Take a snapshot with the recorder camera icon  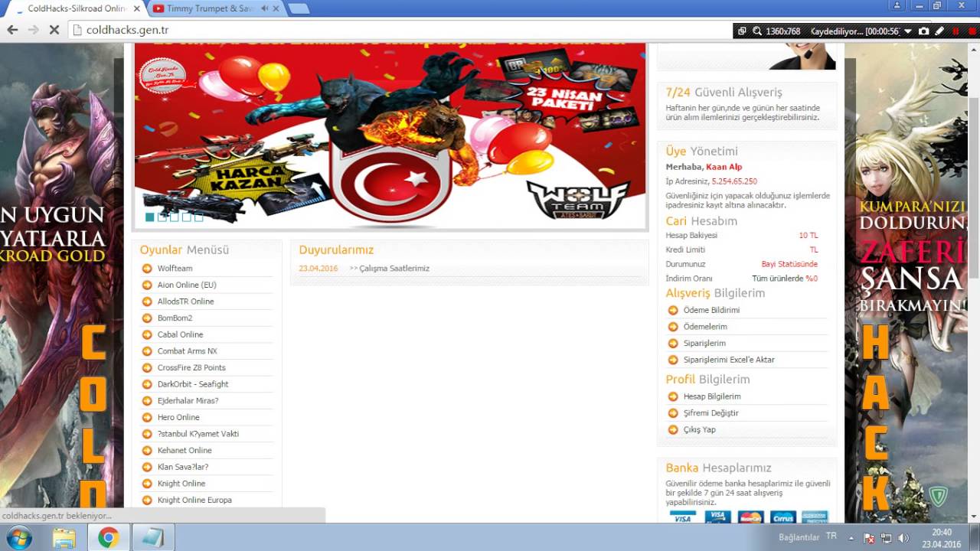point(924,31)
